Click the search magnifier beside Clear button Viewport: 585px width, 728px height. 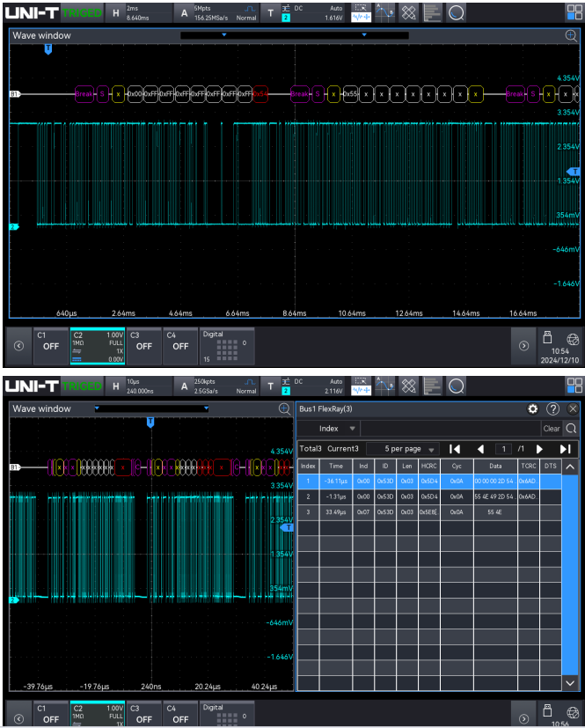(x=572, y=429)
